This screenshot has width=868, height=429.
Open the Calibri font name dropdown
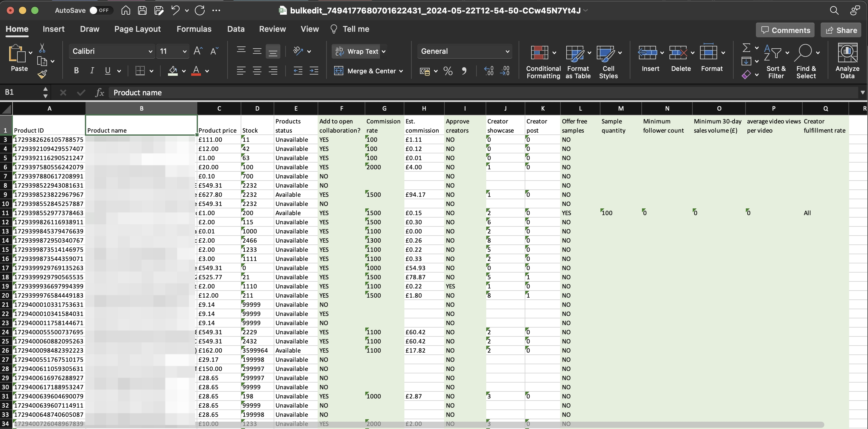tap(150, 51)
